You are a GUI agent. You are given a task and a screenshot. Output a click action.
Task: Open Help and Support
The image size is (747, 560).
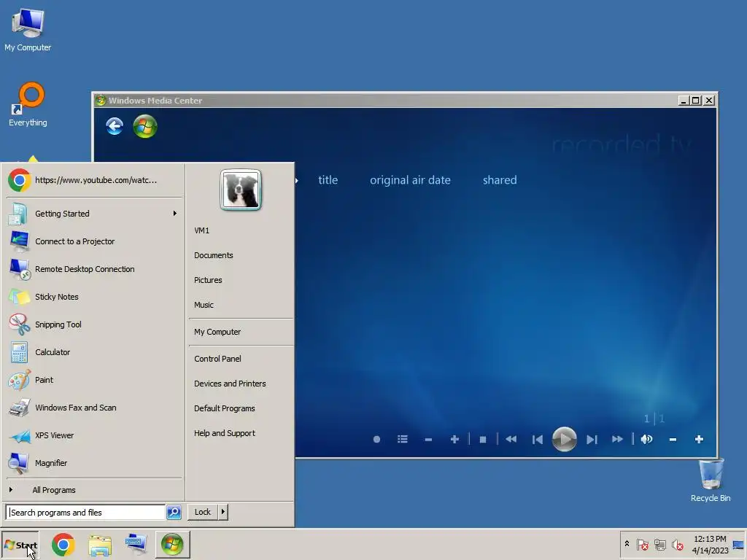pos(241,433)
